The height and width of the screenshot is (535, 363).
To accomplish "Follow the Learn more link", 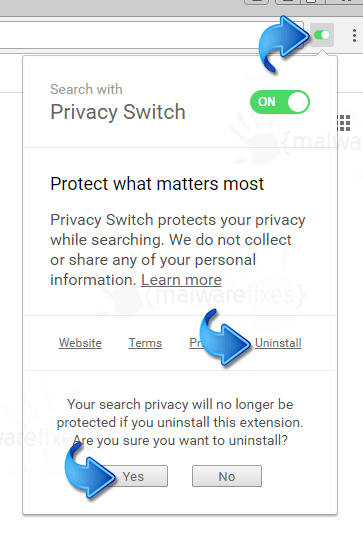I will (x=181, y=280).
